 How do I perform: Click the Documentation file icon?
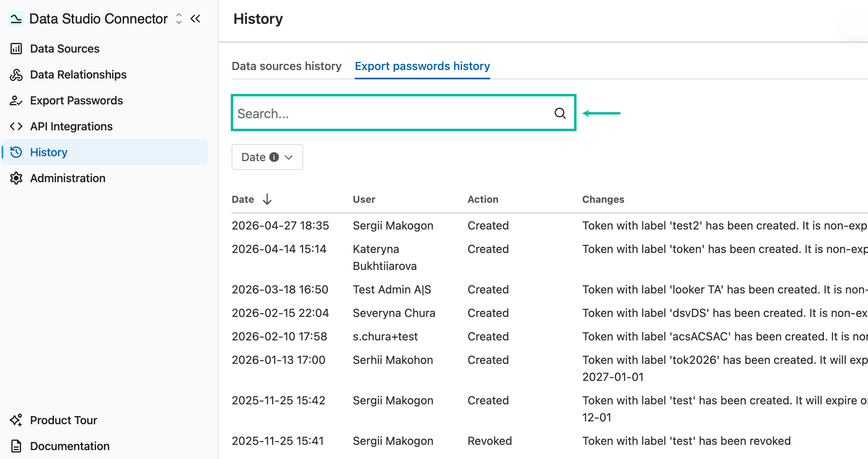(16, 446)
